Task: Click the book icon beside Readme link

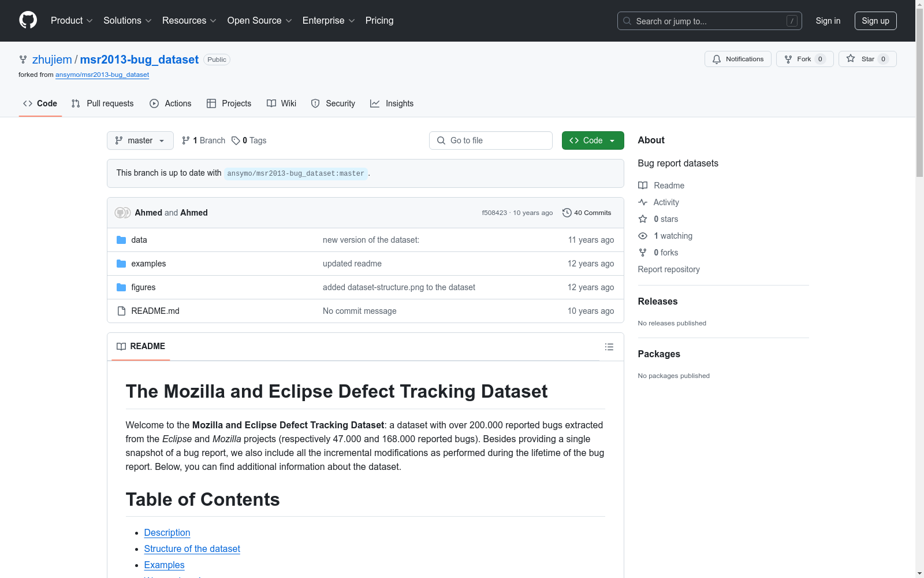Action: click(643, 186)
